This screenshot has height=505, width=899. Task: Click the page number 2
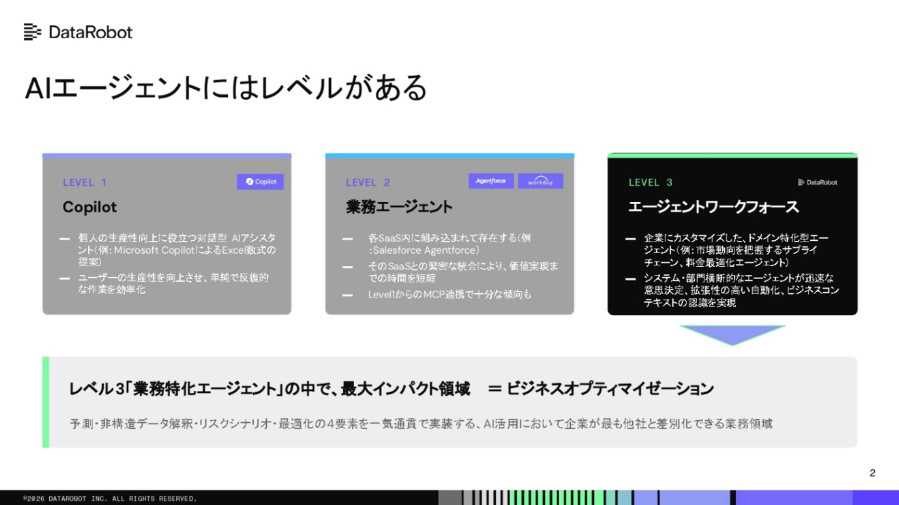pos(872,473)
